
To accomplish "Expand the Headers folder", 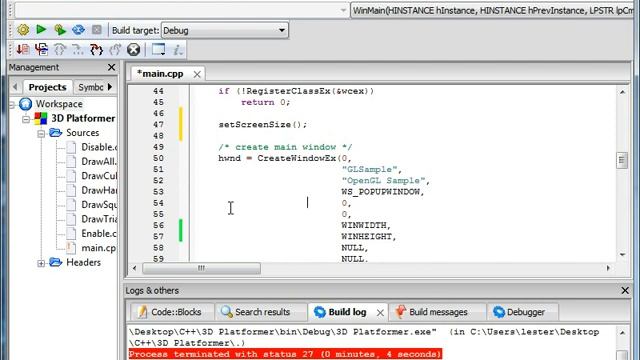I will (41, 263).
